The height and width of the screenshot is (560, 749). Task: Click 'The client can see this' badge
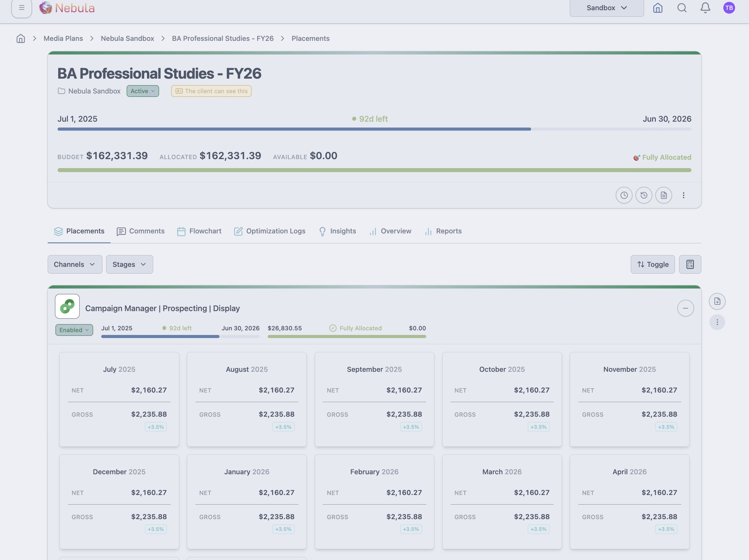tap(211, 91)
